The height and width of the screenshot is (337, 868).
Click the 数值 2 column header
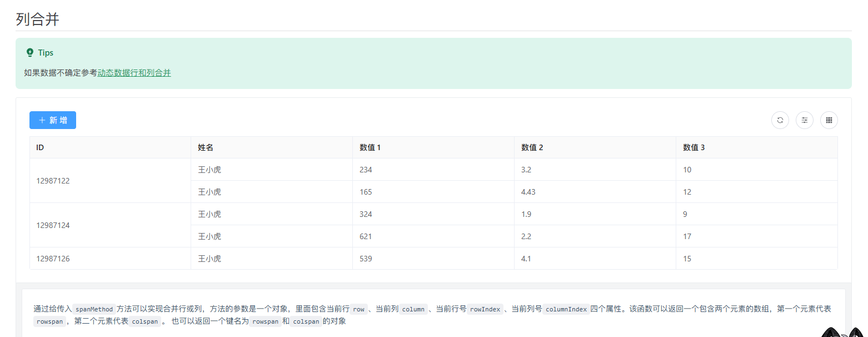(532, 147)
